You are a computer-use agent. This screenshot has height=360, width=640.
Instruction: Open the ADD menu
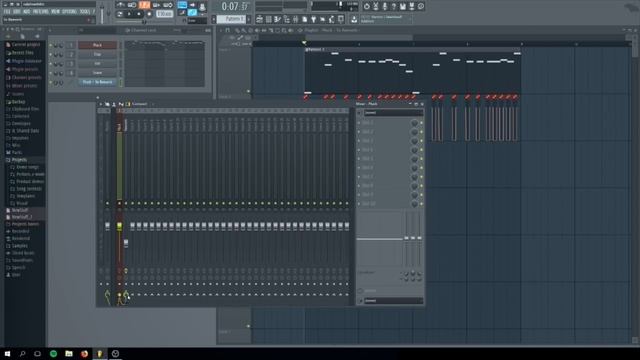click(x=27, y=12)
